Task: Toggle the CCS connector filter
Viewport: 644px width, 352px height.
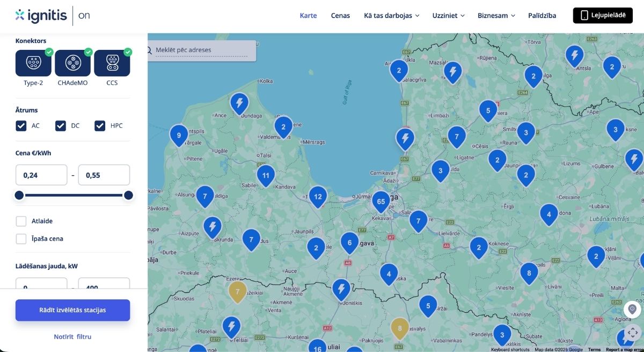Action: [x=112, y=63]
